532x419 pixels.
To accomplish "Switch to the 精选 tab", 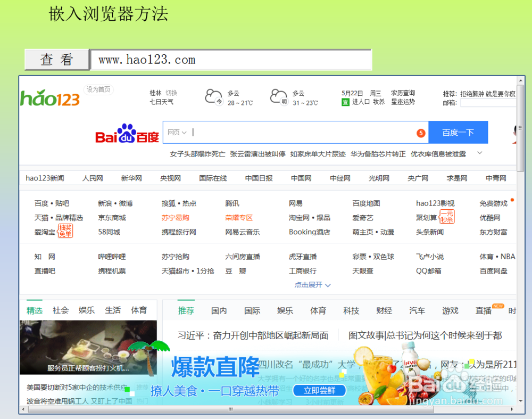I will tap(34, 310).
